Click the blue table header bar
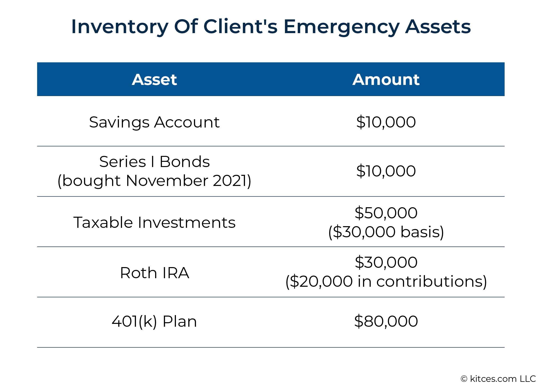 click(x=271, y=79)
